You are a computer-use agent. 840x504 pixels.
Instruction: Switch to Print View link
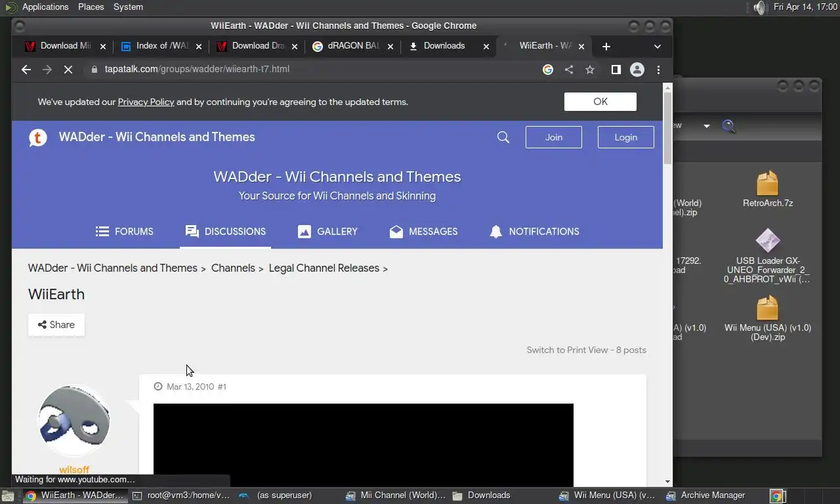pos(568,350)
